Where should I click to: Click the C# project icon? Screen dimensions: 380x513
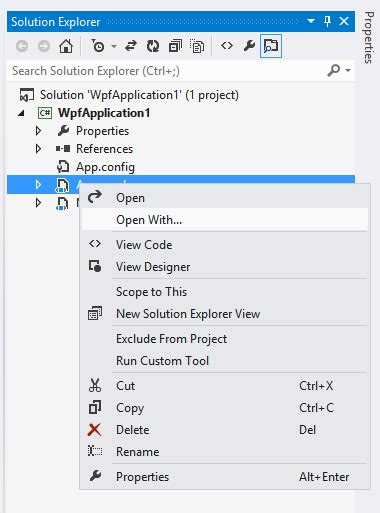[45, 113]
